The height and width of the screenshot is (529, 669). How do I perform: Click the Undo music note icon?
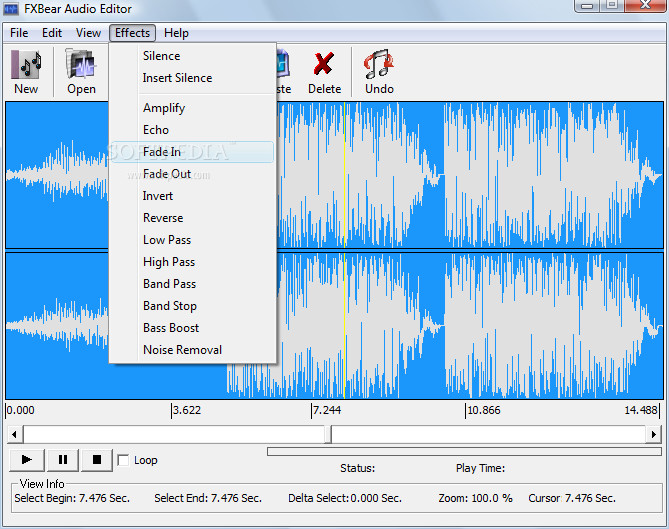pos(379,64)
